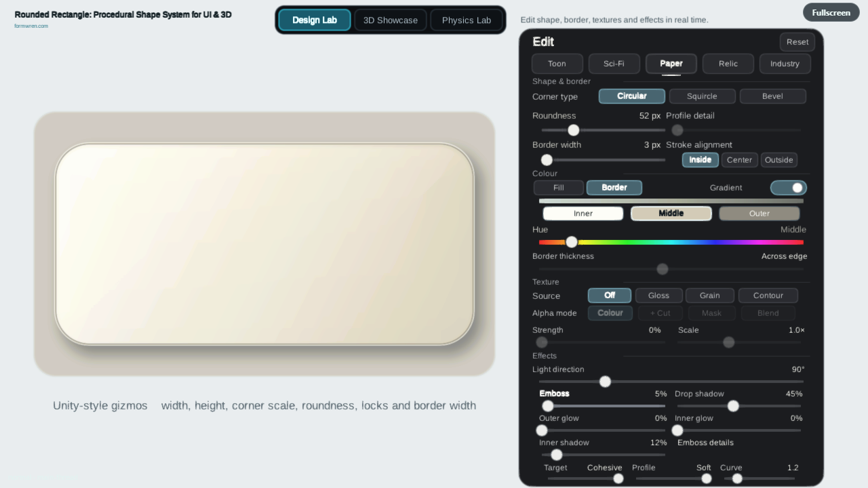This screenshot has width=868, height=488.
Task: Click the Hue slider handle
Action: pos(572,242)
